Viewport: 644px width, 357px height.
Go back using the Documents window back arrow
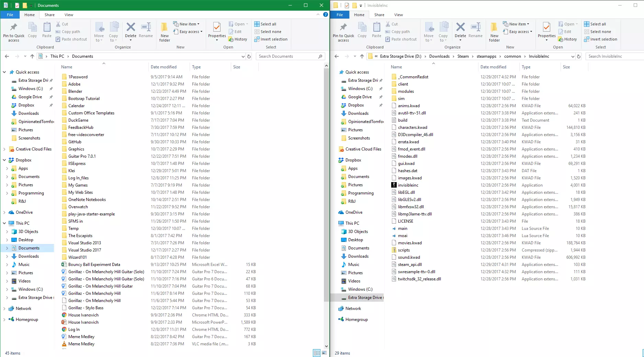point(7,56)
